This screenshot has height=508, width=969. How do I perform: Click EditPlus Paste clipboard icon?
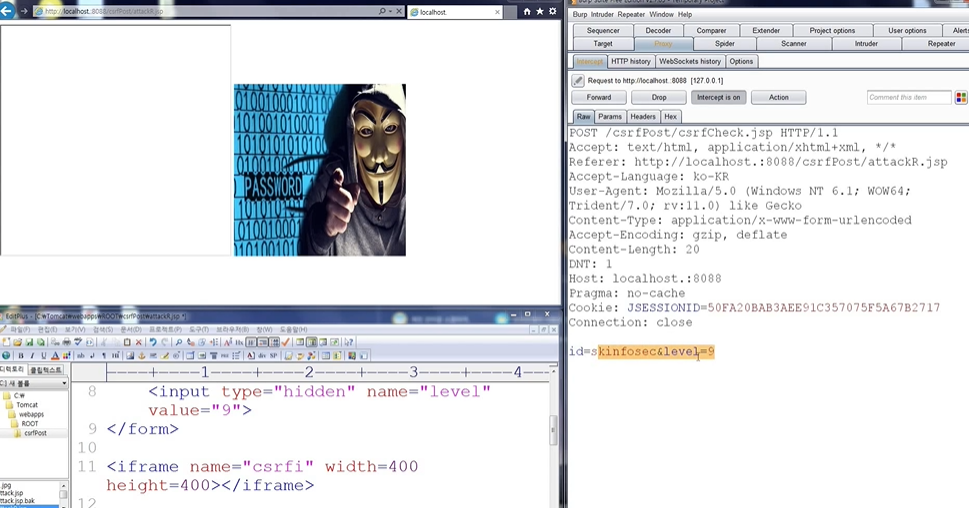pyautogui.click(x=127, y=342)
